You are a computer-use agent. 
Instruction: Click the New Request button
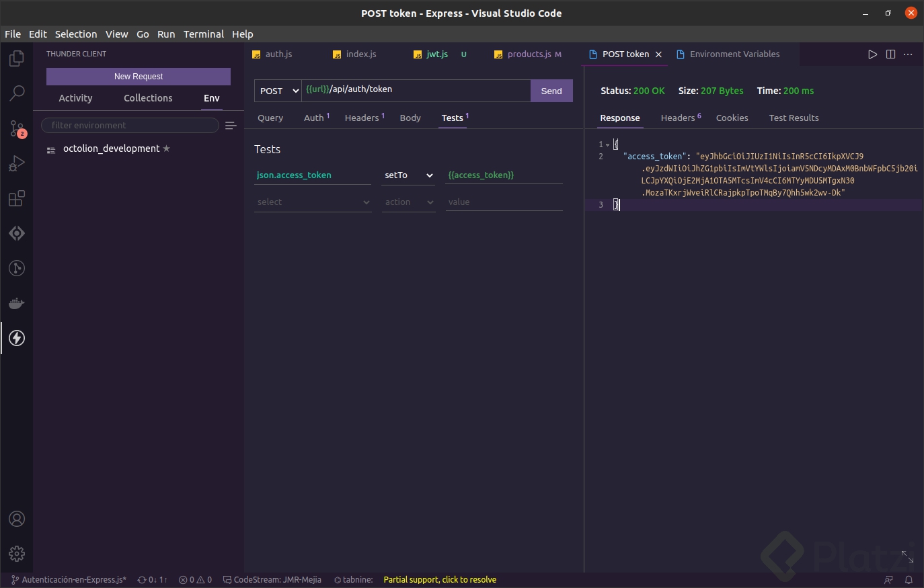click(x=139, y=77)
